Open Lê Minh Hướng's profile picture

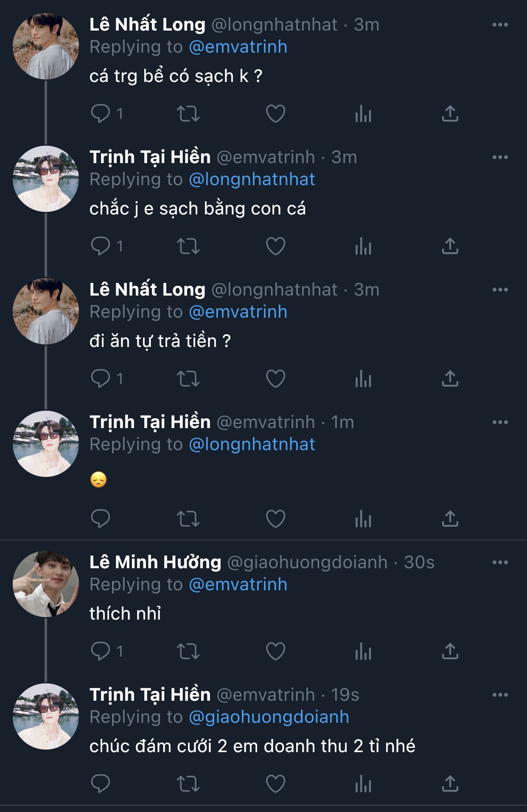click(46, 584)
